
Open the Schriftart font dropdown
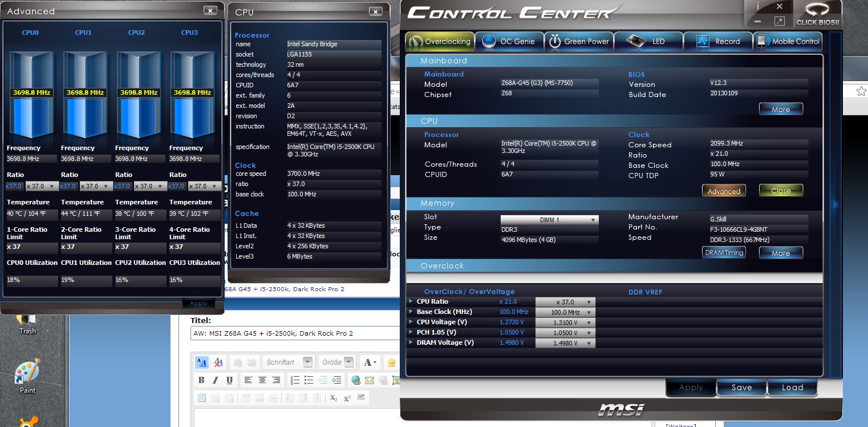pyautogui.click(x=289, y=362)
